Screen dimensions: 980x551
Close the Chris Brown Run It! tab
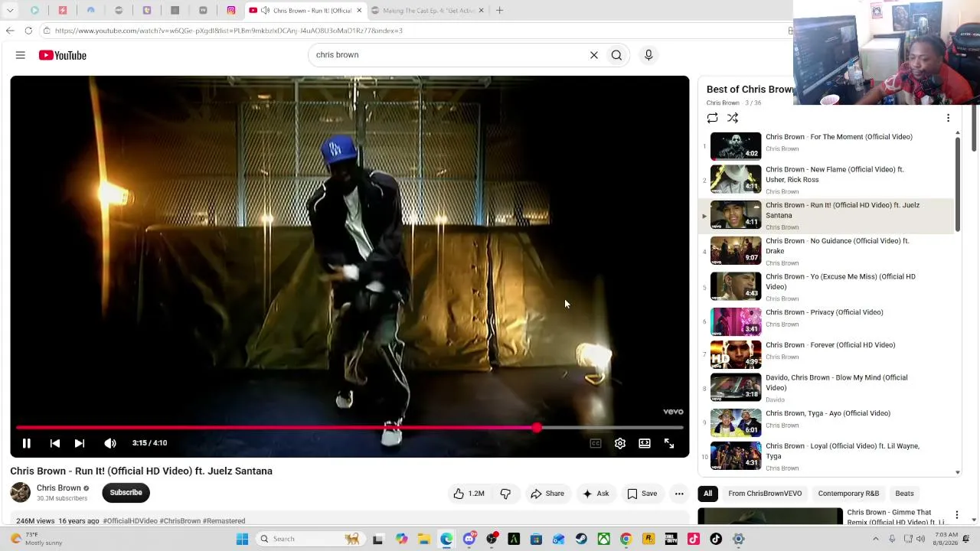358,10
